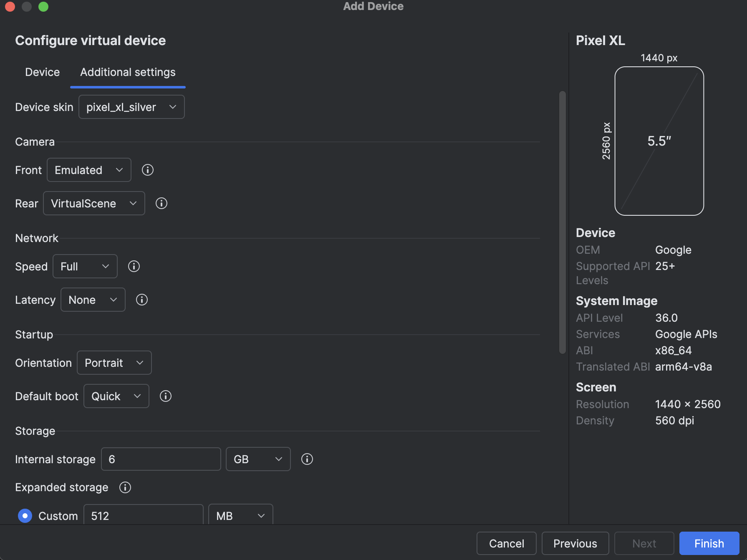Click the '1440 × 2560' resolution value

pos(688,404)
